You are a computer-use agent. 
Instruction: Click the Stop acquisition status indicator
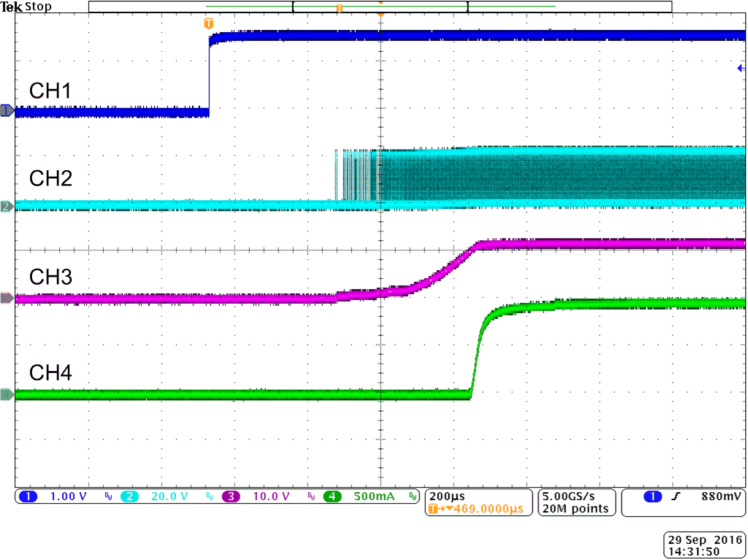click(x=40, y=7)
